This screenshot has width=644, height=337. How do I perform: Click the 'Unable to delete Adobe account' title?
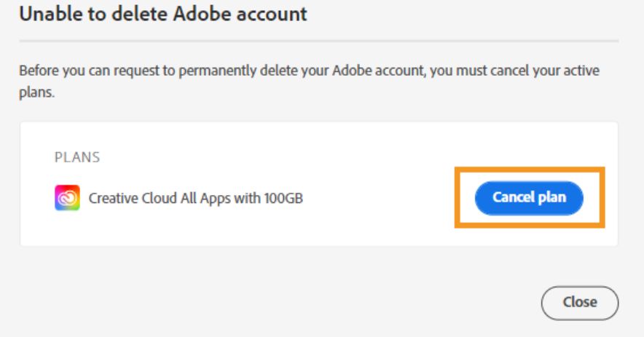[163, 14]
